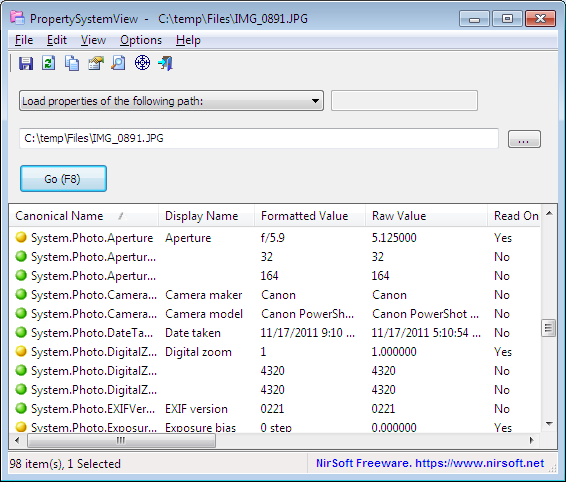Select the System.Photo.Aperture row icon

21,237
